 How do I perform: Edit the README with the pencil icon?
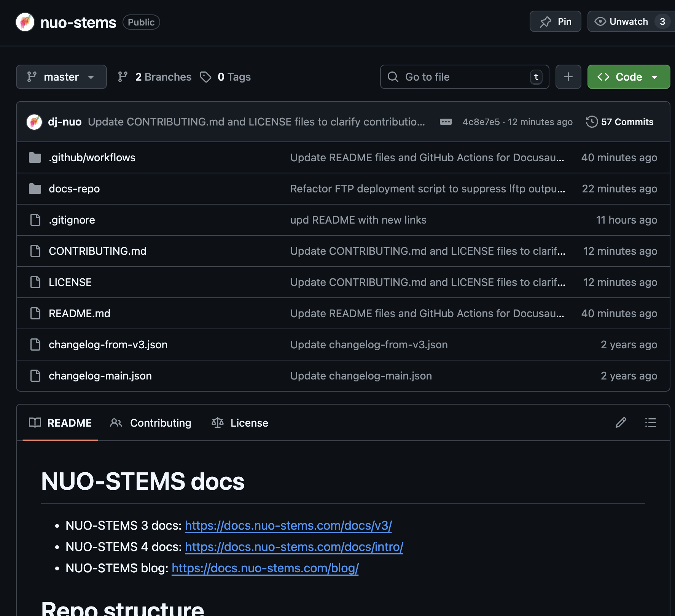point(621,422)
